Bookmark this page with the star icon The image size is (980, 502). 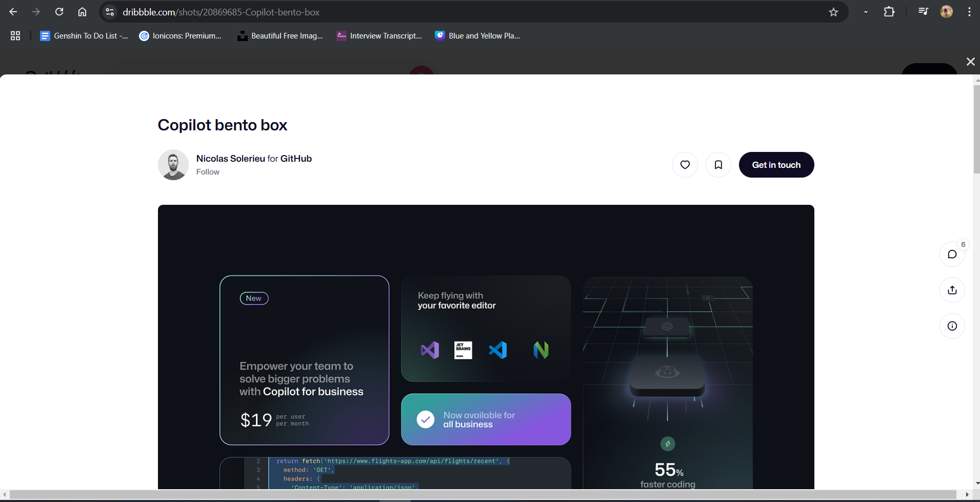click(833, 12)
